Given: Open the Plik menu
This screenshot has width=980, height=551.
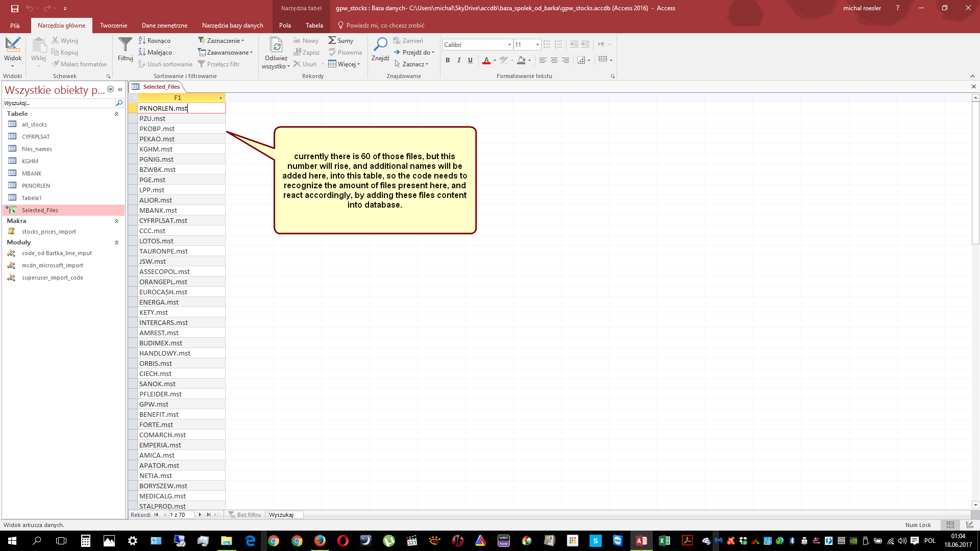Looking at the screenshot, I should coord(15,26).
